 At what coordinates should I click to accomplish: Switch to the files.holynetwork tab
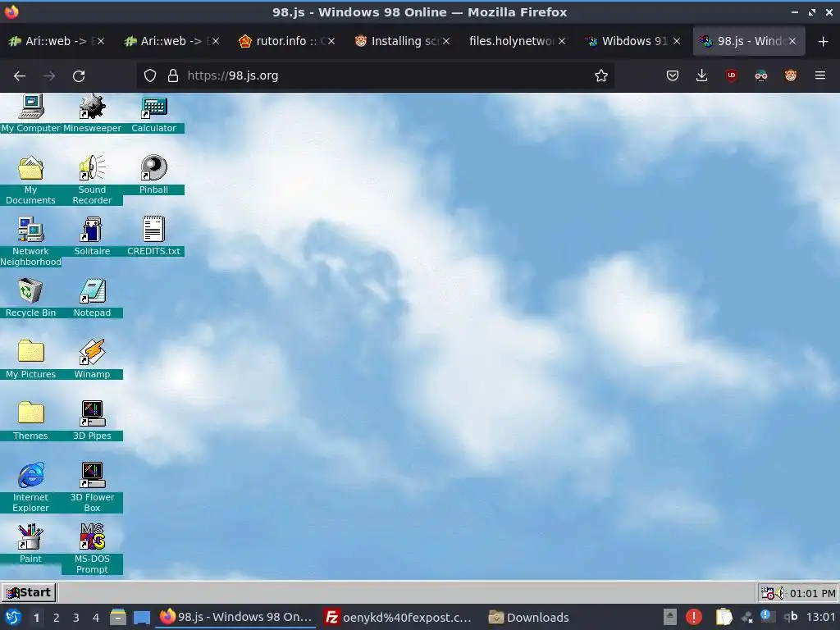point(518,41)
